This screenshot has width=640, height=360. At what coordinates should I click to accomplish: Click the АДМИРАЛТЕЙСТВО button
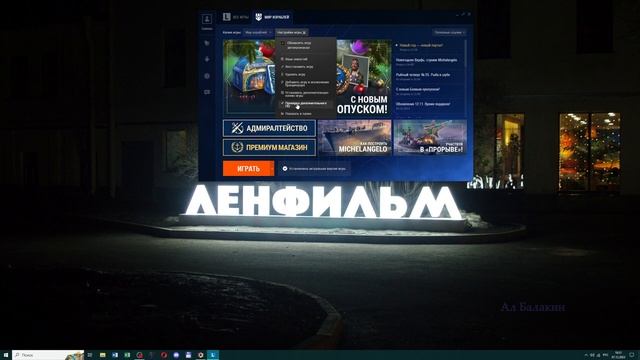tap(269, 128)
